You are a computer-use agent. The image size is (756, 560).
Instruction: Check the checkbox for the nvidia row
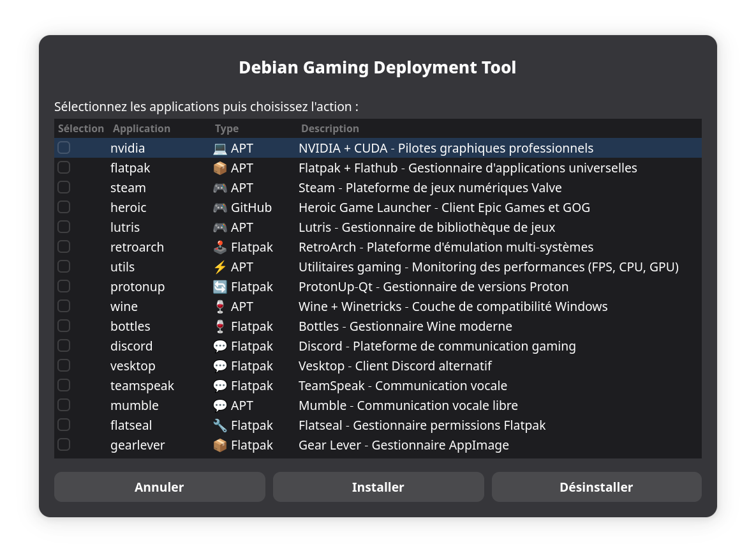pos(64,147)
